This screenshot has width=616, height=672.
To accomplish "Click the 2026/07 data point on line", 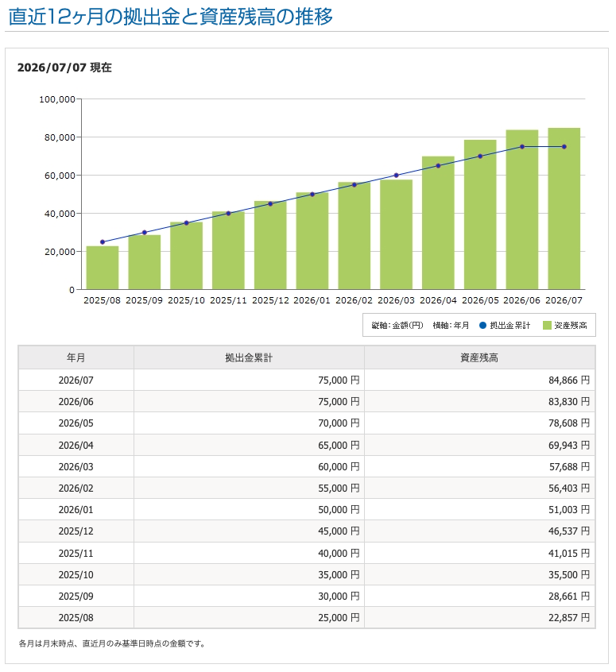I will pos(564,147).
